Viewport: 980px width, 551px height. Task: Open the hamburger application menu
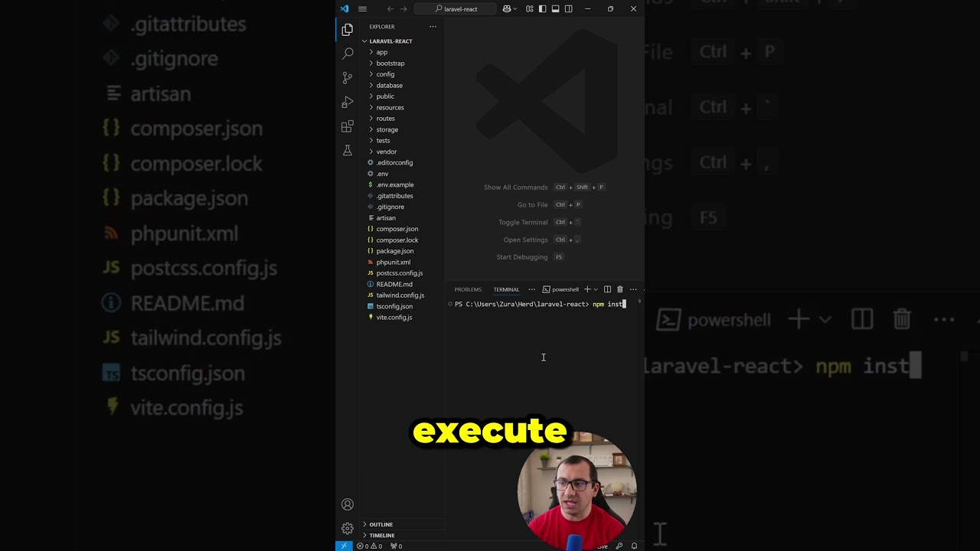pyautogui.click(x=362, y=9)
